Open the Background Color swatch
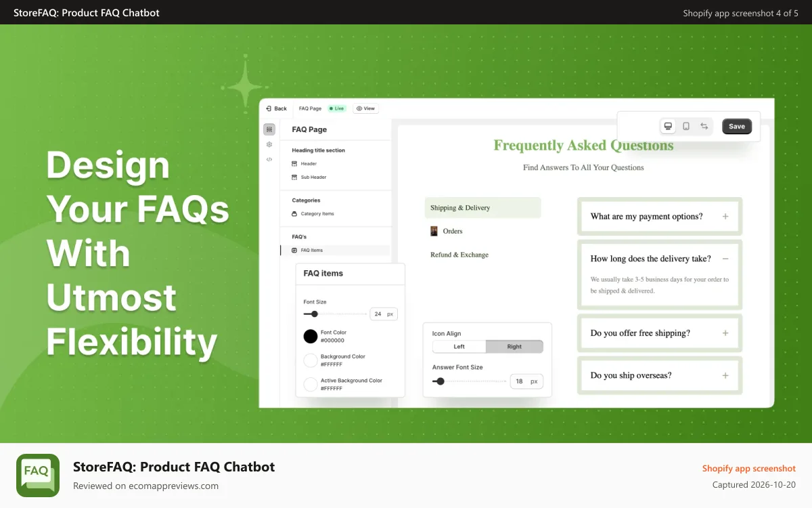 [311, 360]
